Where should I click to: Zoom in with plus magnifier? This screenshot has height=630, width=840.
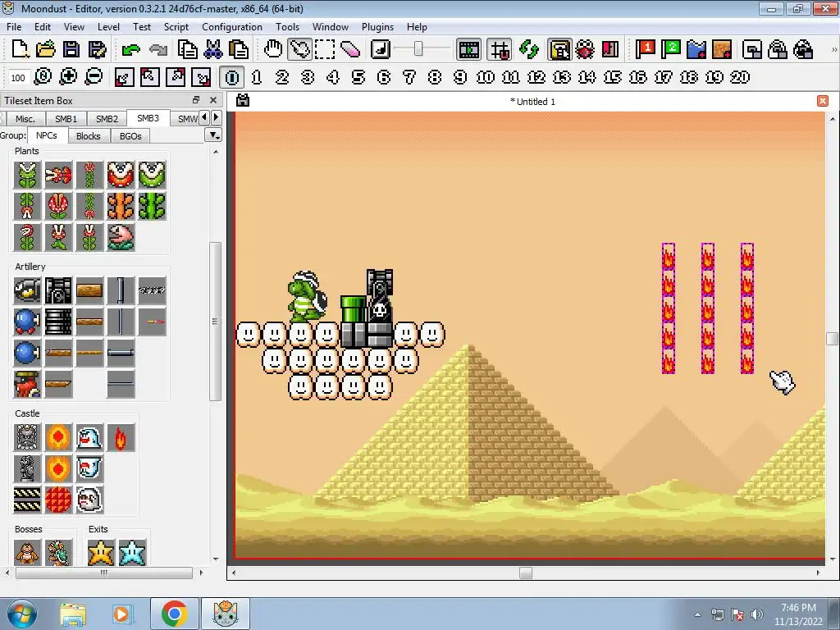68,77
